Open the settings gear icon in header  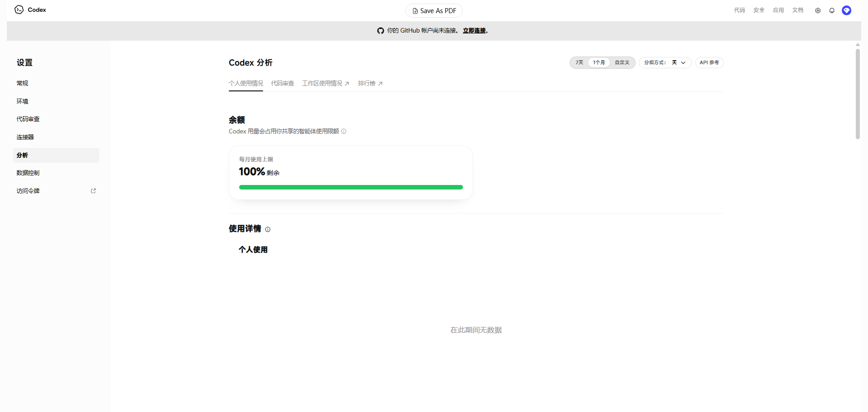(x=818, y=10)
